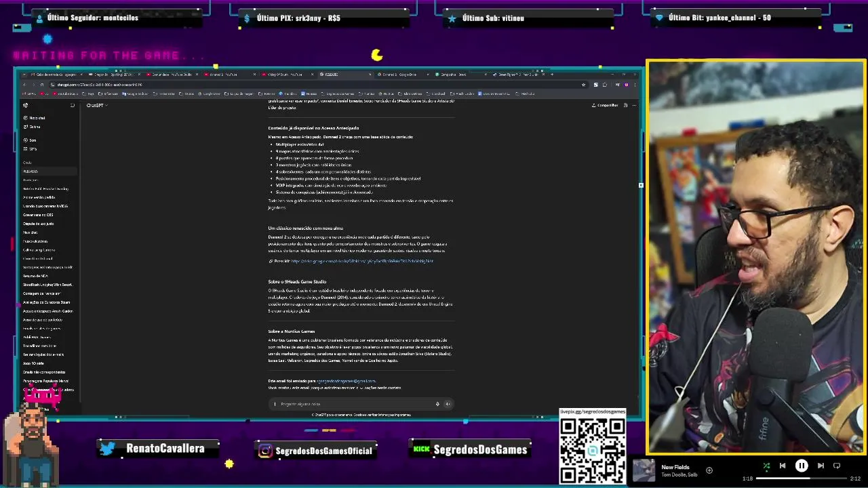Click the livepix QR code
Viewport: 868px width, 488px height.
(592, 450)
